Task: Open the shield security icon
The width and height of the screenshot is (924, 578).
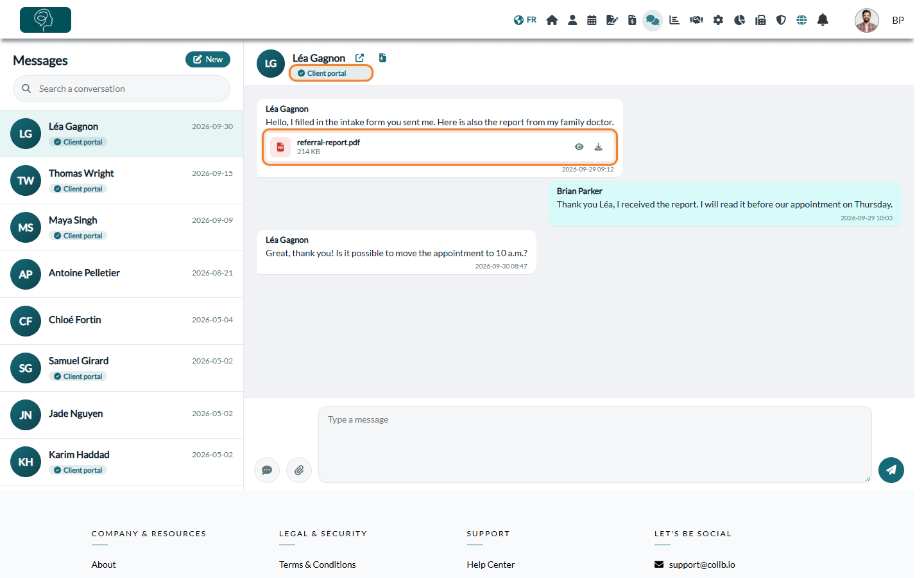Action: click(781, 20)
